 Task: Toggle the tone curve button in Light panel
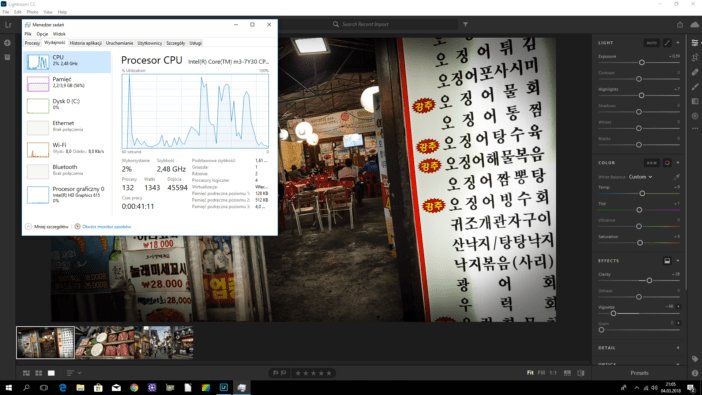pos(667,43)
